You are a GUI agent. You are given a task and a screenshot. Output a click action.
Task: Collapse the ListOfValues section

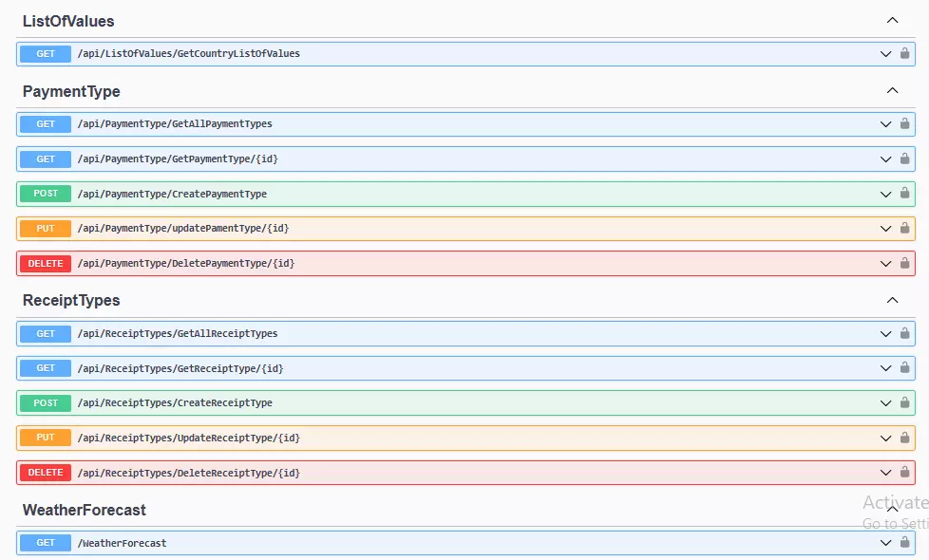(891, 20)
